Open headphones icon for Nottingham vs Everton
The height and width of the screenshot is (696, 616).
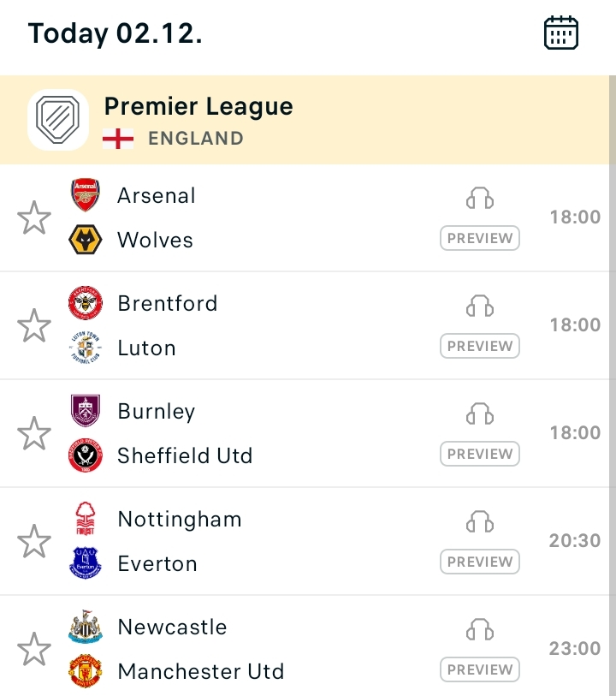pyautogui.click(x=480, y=521)
